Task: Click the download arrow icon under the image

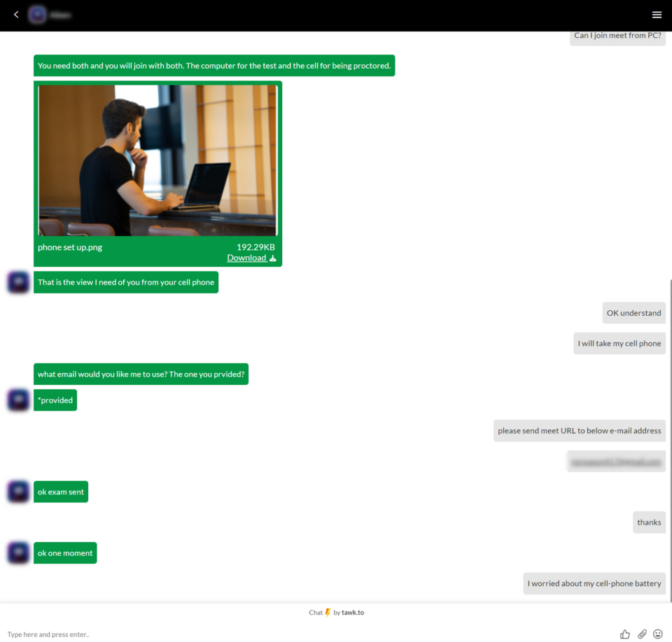Action: [x=271, y=258]
